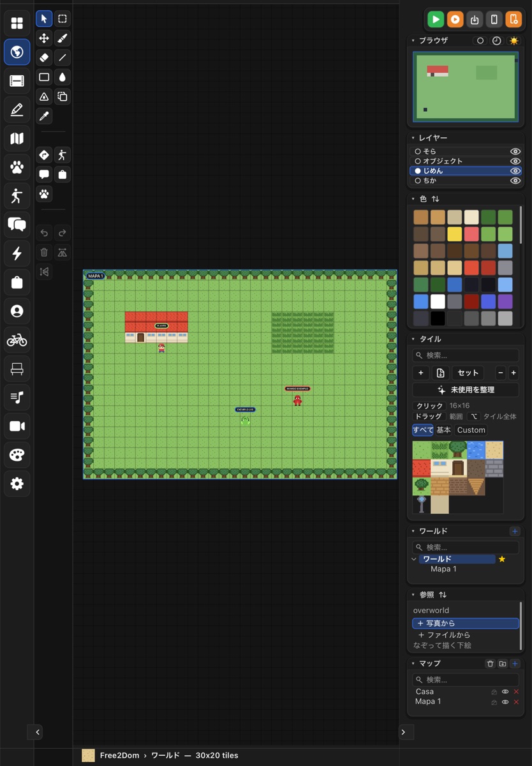Toggle visibility of the Mapa 1 map
Viewport: 532px width, 766px height.
[x=505, y=702]
